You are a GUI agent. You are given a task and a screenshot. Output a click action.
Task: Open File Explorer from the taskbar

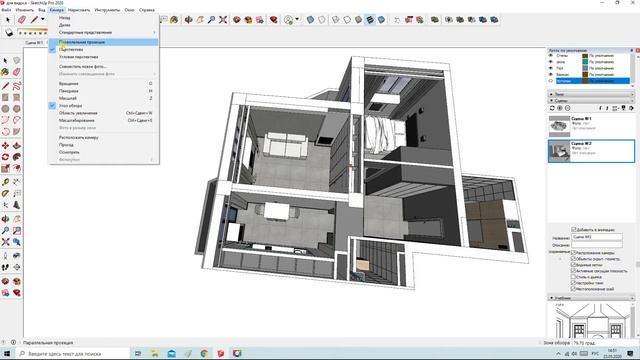(155, 353)
